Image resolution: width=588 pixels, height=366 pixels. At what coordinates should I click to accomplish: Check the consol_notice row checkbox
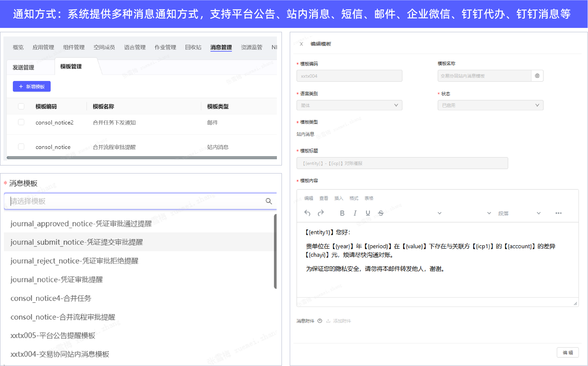click(21, 147)
